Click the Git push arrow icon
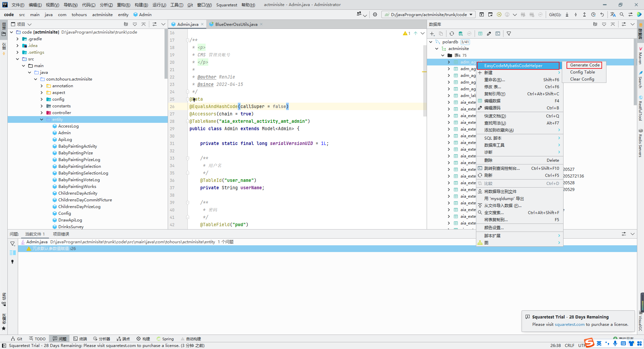This screenshot has height=349, width=644. coord(584,14)
